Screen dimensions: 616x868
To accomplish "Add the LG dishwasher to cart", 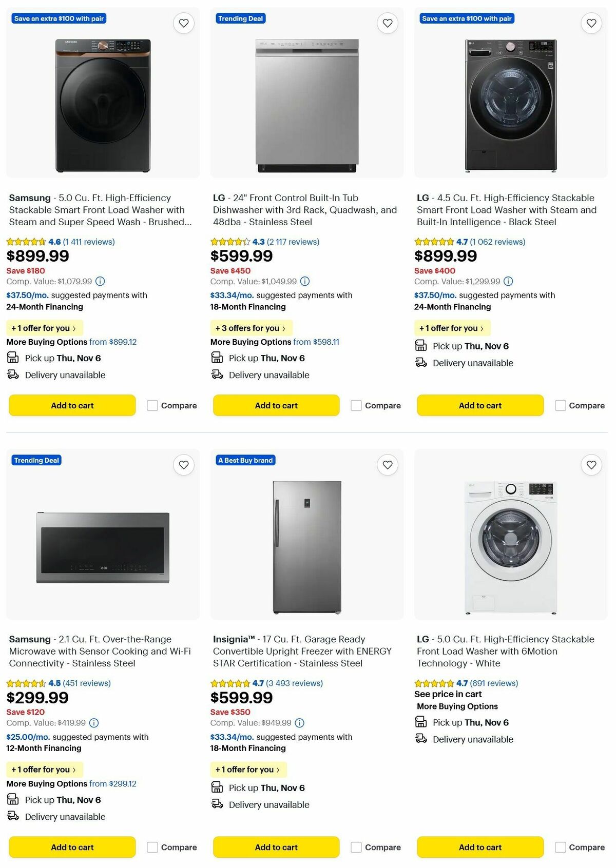I will (x=276, y=405).
